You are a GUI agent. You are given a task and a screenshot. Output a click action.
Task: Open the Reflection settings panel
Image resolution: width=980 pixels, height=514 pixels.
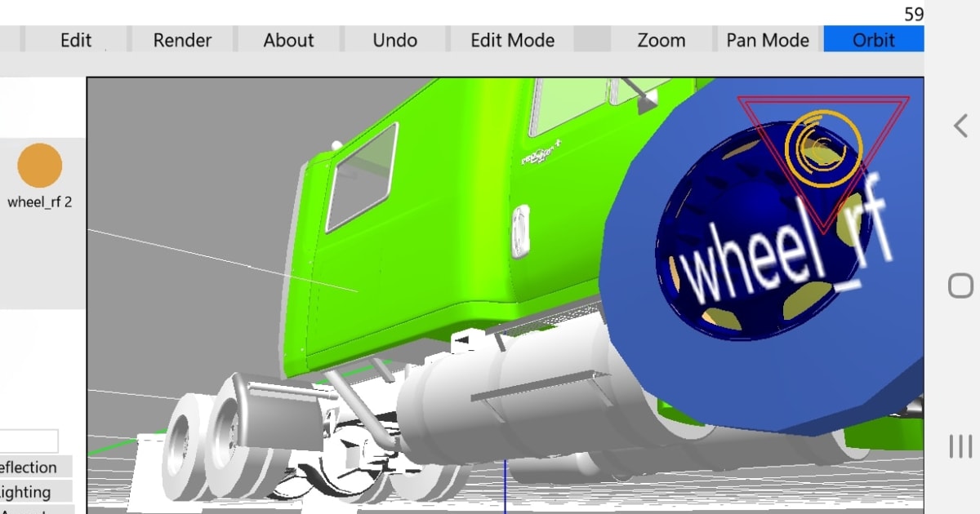[33, 467]
